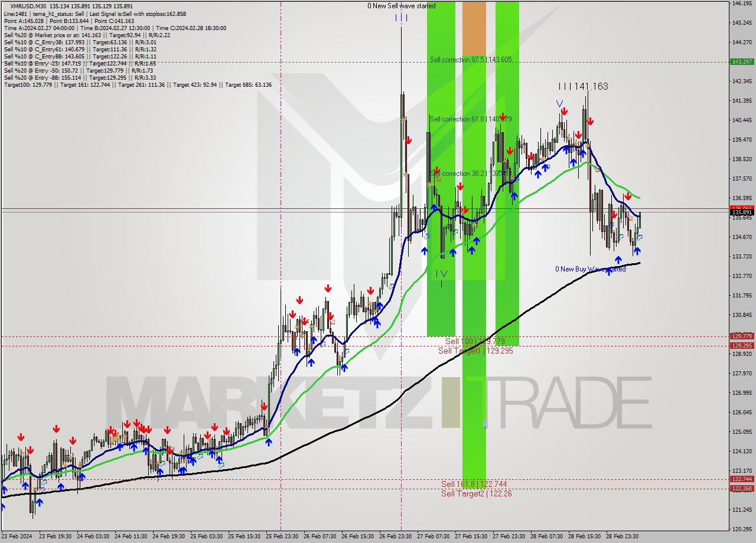Click the '28 Feb 07:30' time label

pyautogui.click(x=546, y=537)
